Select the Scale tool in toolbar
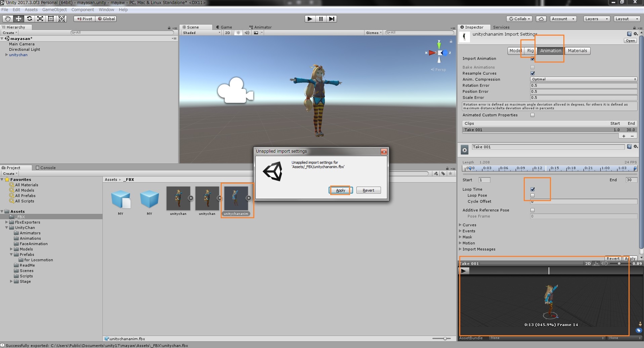The width and height of the screenshot is (644, 348). [x=40, y=19]
